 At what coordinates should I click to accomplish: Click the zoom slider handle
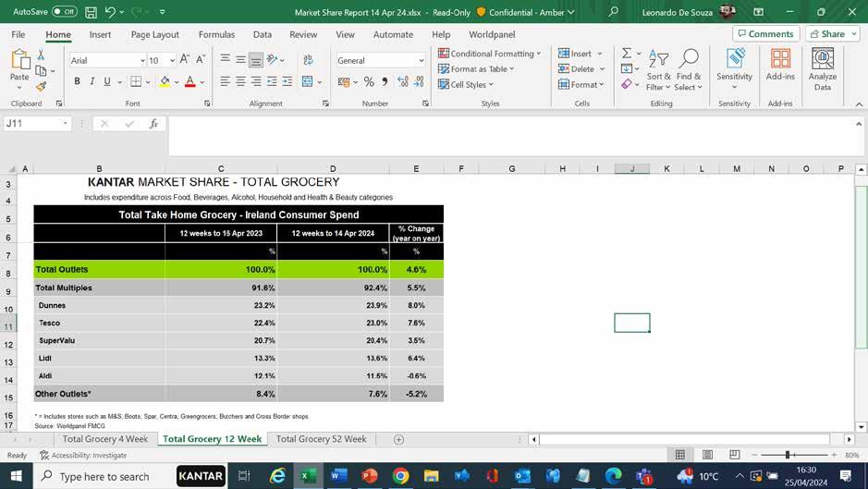click(x=788, y=455)
